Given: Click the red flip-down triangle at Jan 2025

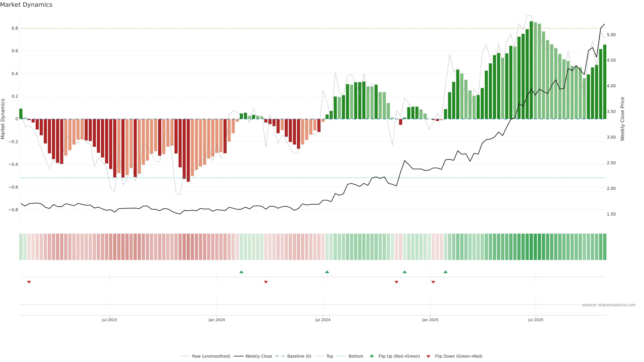Looking at the screenshot, I should 433,282.
